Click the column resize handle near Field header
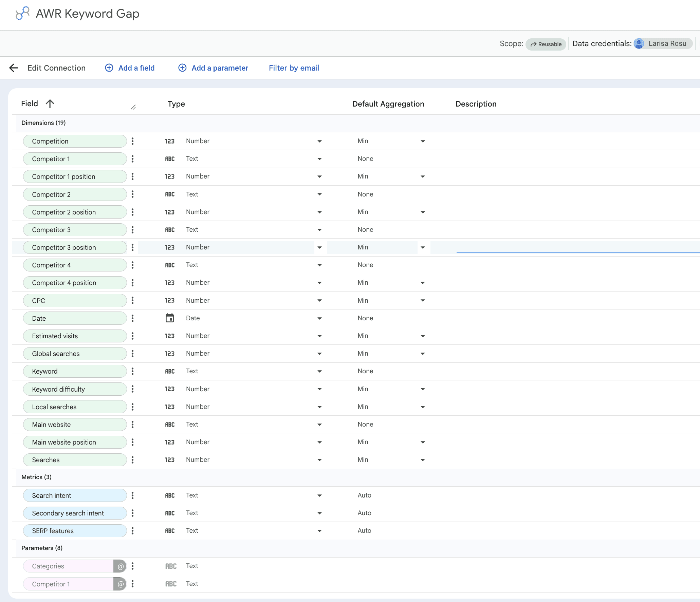Viewport: 700px width, 602px height. 133,107
